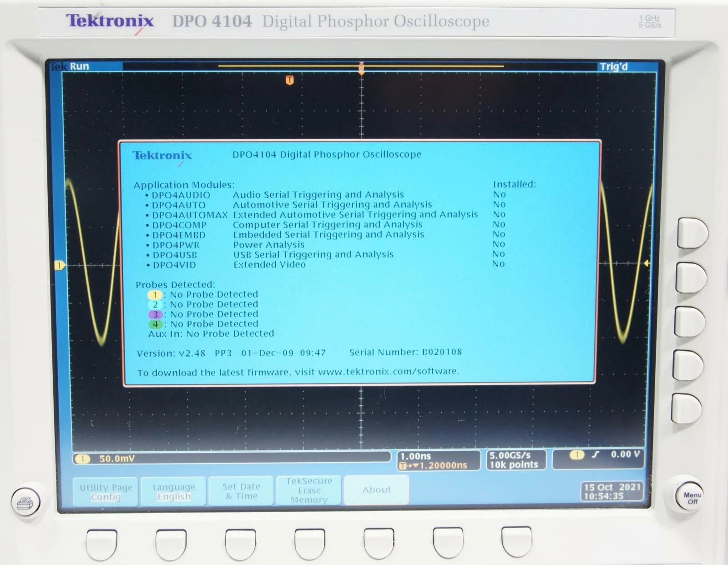Click the cyan channel 2 probe badge
The image size is (728, 565).
click(155, 305)
